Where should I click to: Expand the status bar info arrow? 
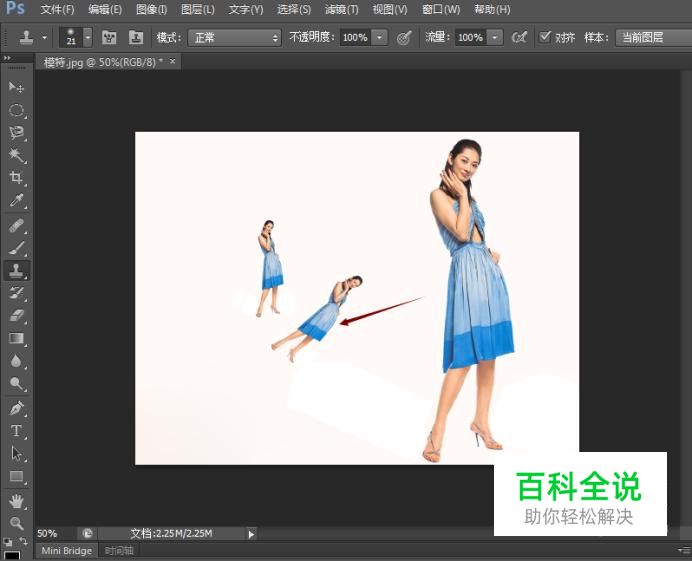251,534
